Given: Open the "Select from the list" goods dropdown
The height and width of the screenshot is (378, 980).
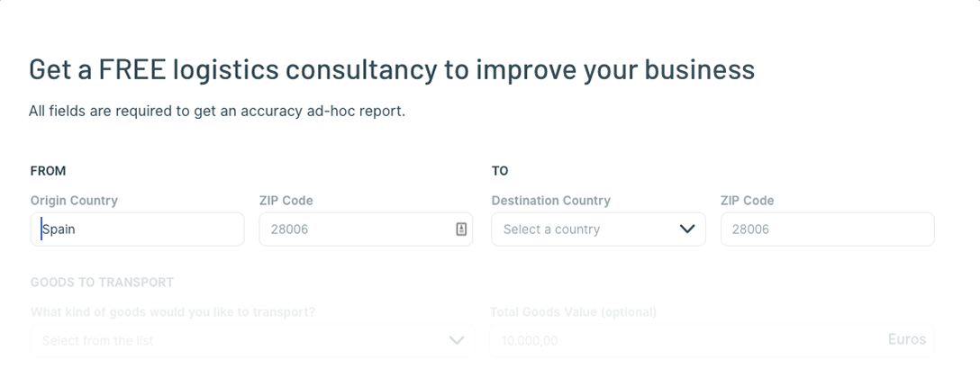Looking at the screenshot, I should (252, 340).
